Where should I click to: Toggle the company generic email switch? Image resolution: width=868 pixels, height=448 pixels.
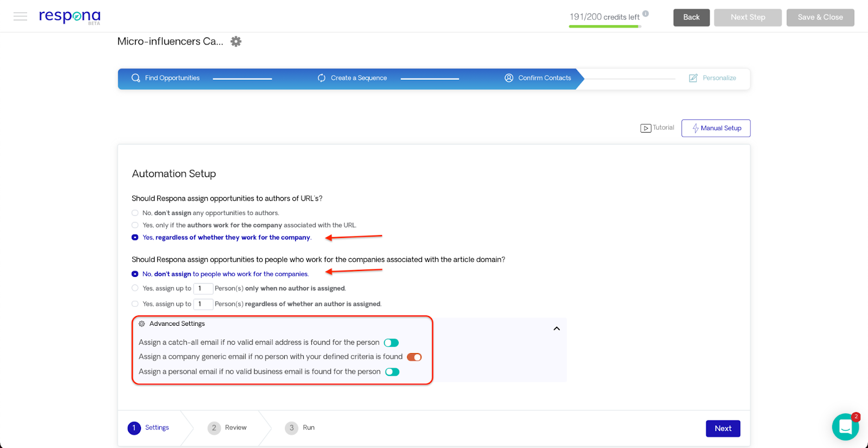click(414, 357)
